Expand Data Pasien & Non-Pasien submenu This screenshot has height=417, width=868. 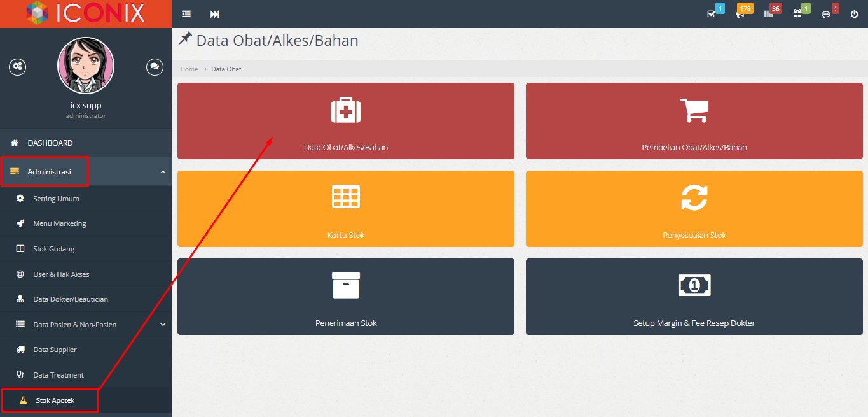pyautogui.click(x=163, y=325)
